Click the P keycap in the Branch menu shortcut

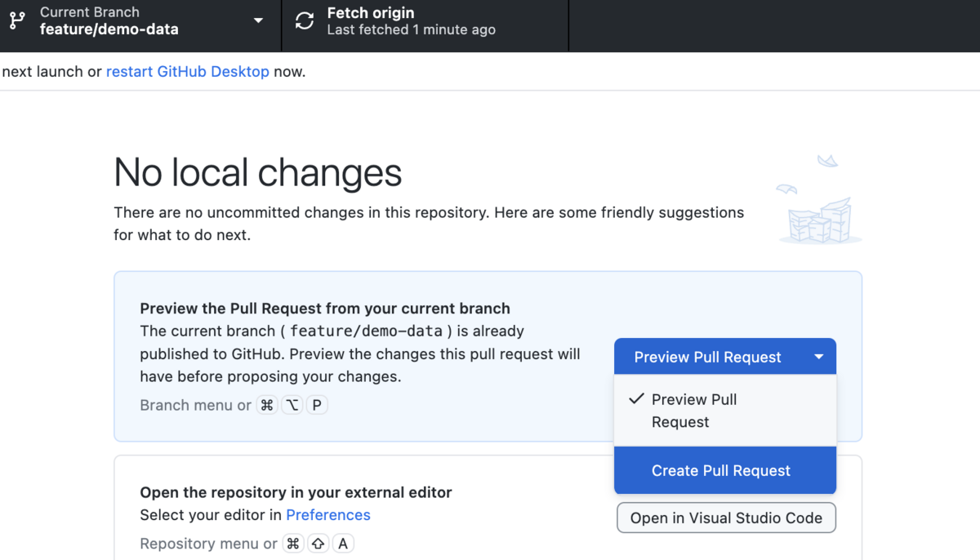317,405
